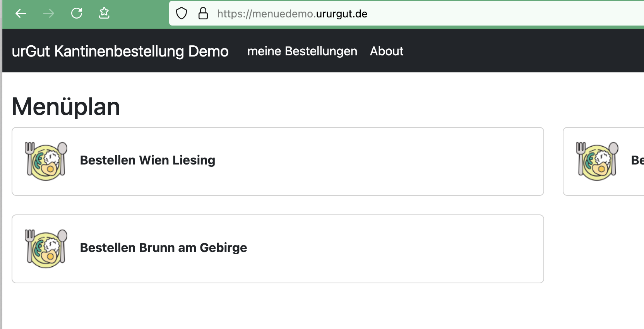644x329 pixels.
Task: Click empty dark navbar space right of About
Action: point(522,51)
